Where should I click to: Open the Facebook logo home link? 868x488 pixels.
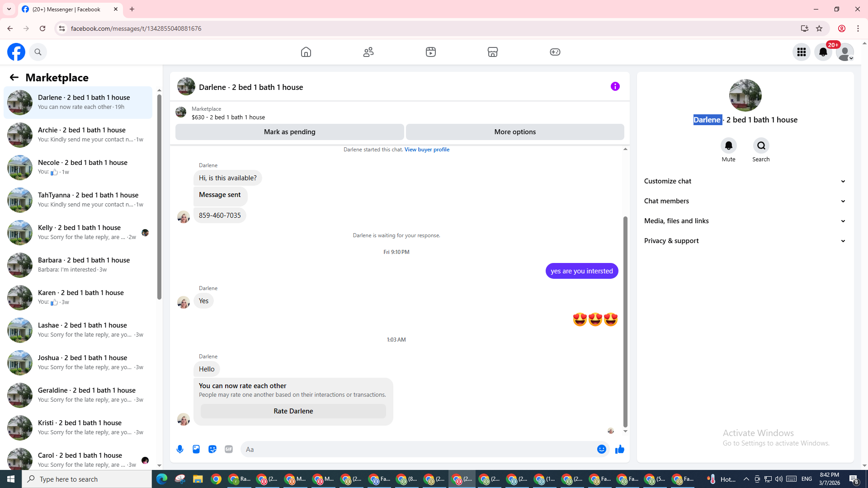(x=16, y=52)
